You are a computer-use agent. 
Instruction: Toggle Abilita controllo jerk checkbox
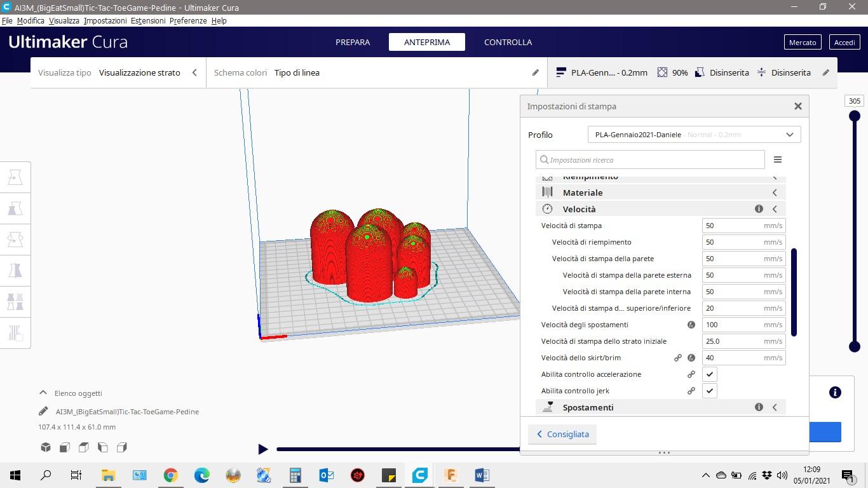710,391
